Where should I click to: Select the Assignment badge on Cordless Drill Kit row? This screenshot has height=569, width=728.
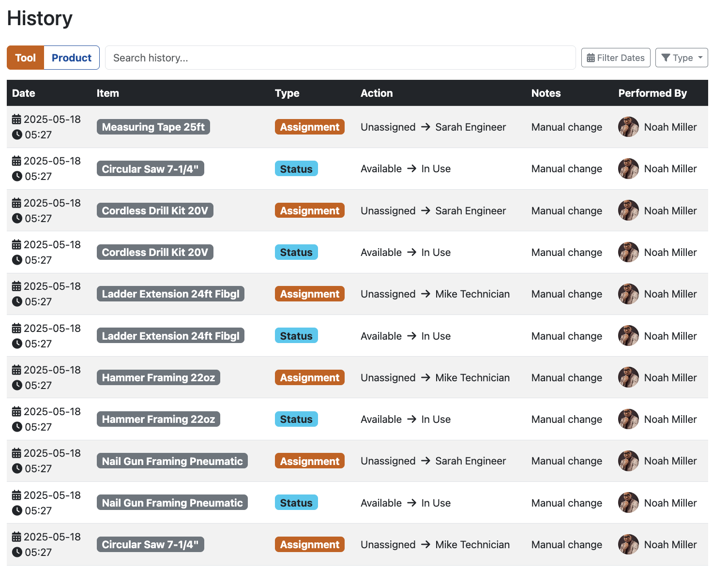(309, 210)
